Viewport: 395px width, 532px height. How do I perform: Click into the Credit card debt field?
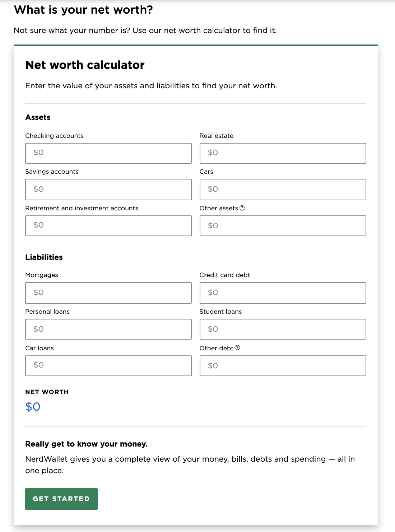click(283, 293)
